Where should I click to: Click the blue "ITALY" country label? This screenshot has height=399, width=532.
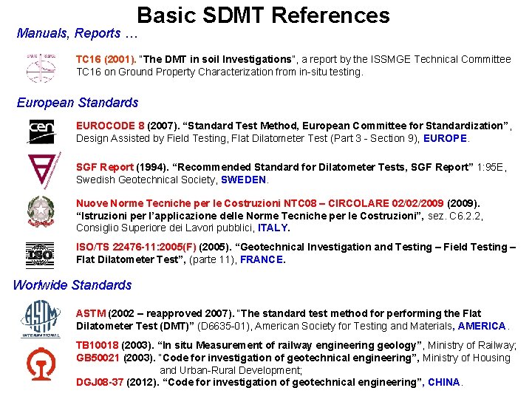click(x=274, y=228)
